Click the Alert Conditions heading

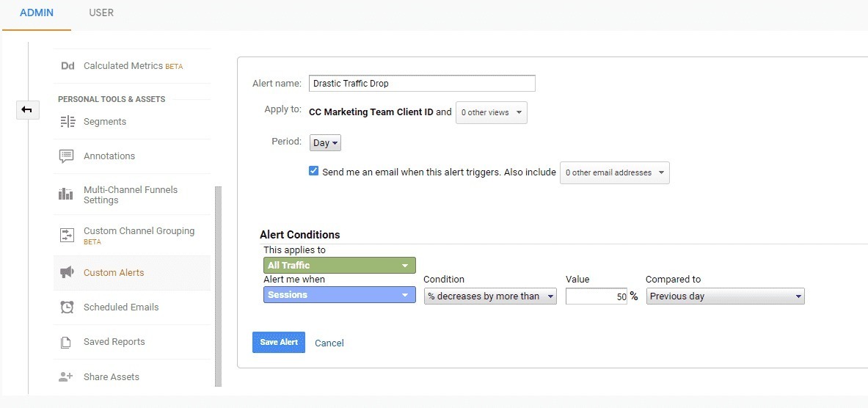click(x=299, y=235)
